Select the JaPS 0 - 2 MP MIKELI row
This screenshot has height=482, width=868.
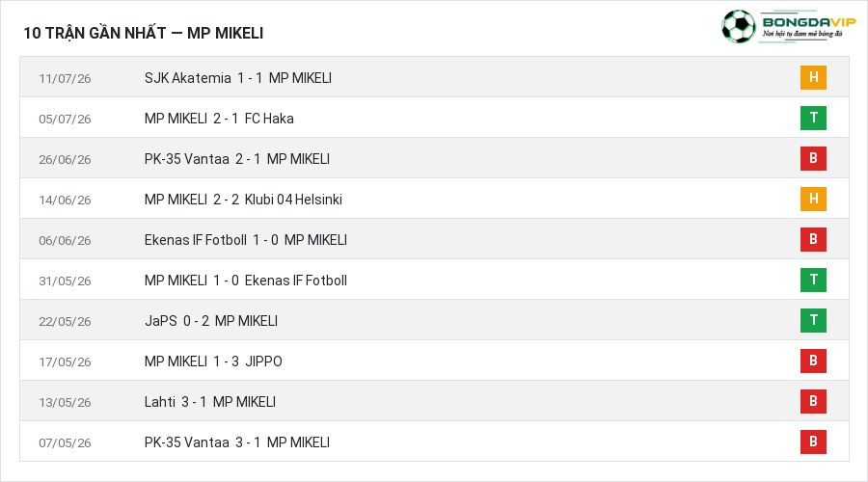tap(435, 320)
